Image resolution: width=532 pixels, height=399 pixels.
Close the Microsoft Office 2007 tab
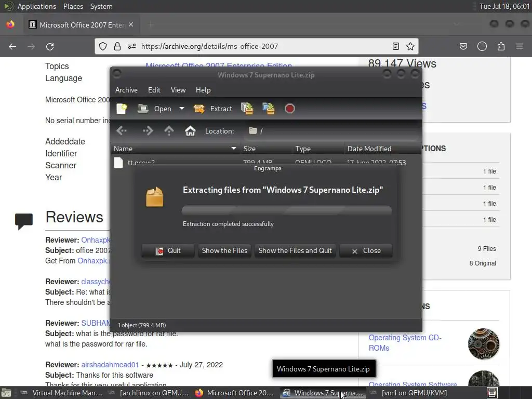(x=131, y=25)
